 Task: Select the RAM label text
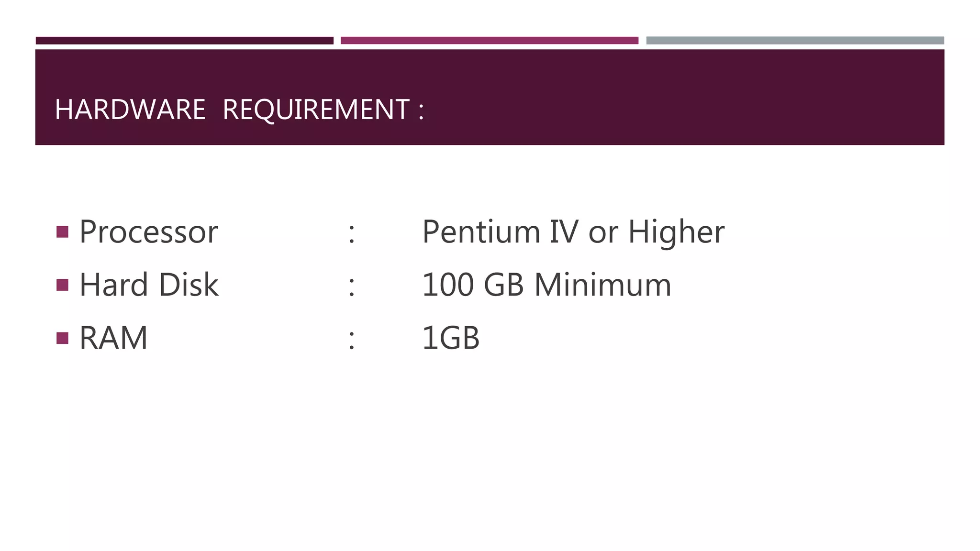point(113,338)
